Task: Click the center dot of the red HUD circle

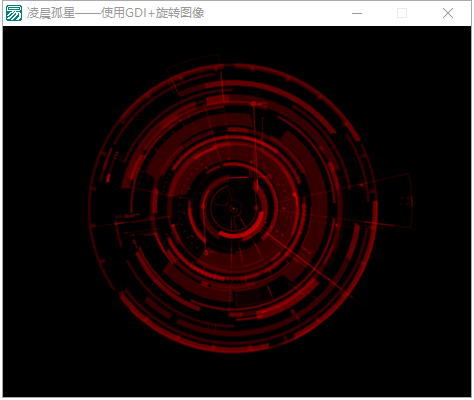Action: [x=234, y=209]
